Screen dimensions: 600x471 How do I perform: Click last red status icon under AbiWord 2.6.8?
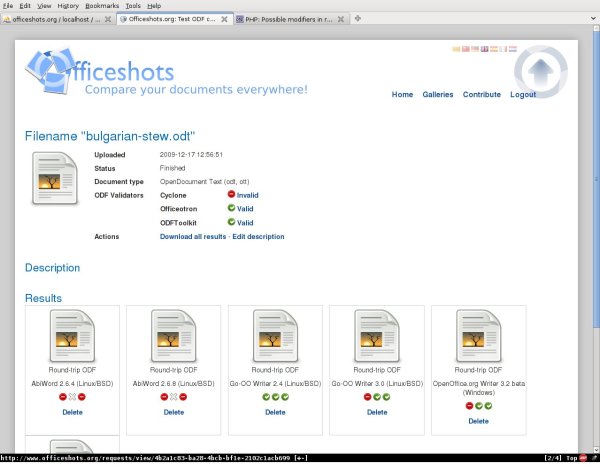(x=183, y=397)
